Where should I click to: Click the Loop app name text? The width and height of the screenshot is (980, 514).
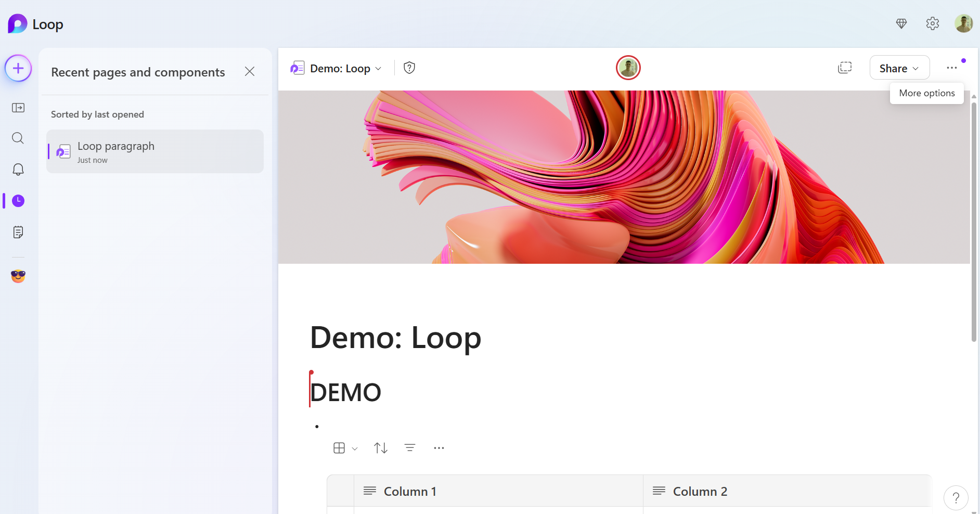pyautogui.click(x=48, y=24)
